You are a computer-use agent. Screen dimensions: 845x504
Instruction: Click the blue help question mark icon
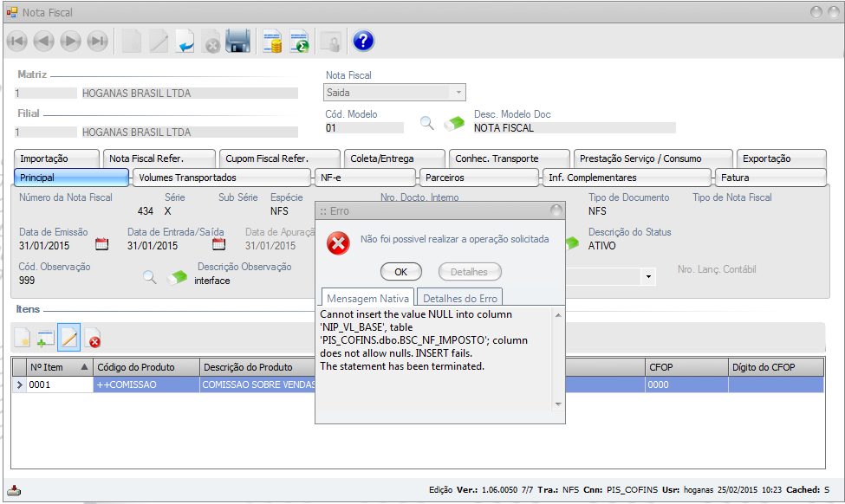363,41
